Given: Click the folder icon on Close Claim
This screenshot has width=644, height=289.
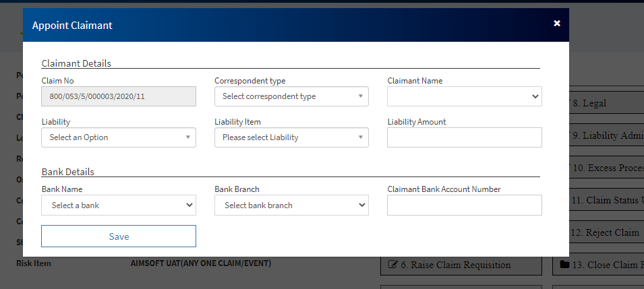Looking at the screenshot, I should tap(564, 265).
